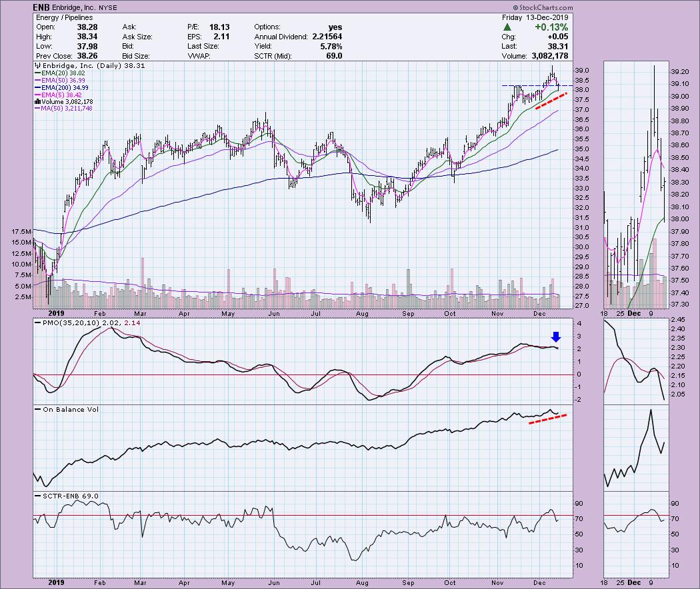Select the EMA(20) green line swatch
The image size is (700, 589).
coord(37,73)
